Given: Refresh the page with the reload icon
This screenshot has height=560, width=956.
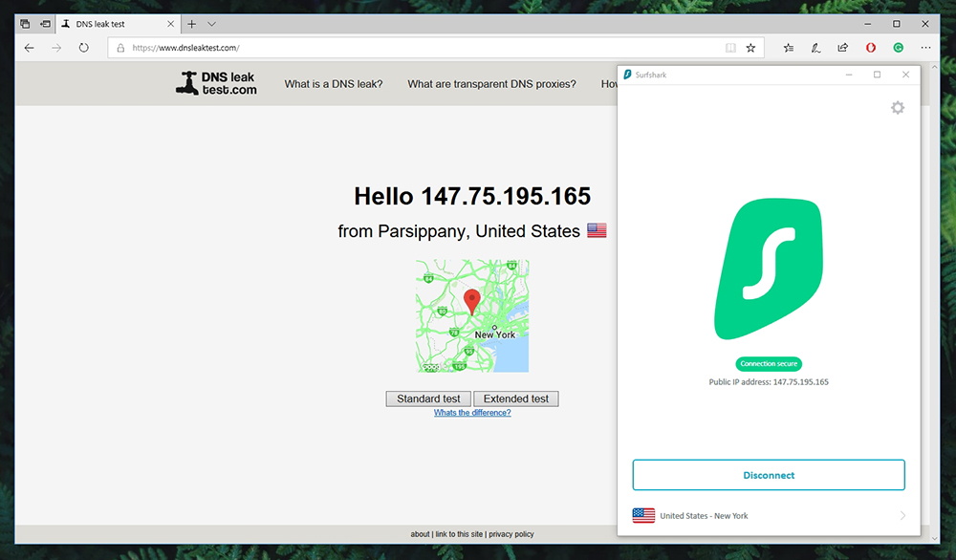Looking at the screenshot, I should 84,48.
